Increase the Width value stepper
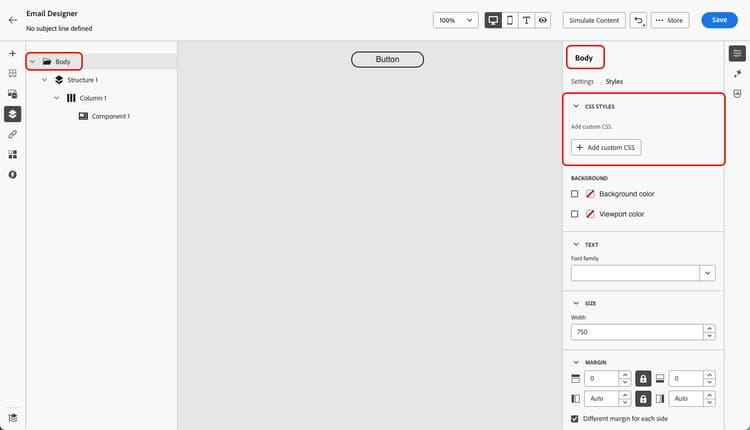Image resolution: width=750 pixels, height=430 pixels. point(709,328)
